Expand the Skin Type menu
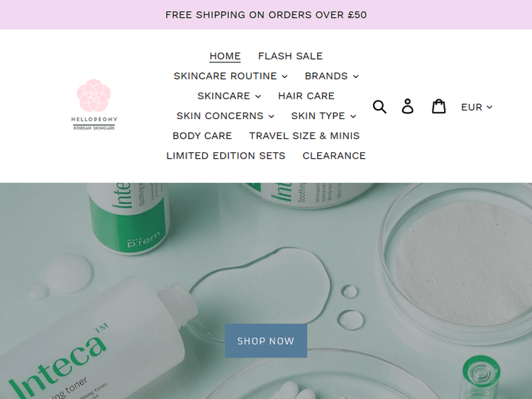532x399 pixels. 323,116
